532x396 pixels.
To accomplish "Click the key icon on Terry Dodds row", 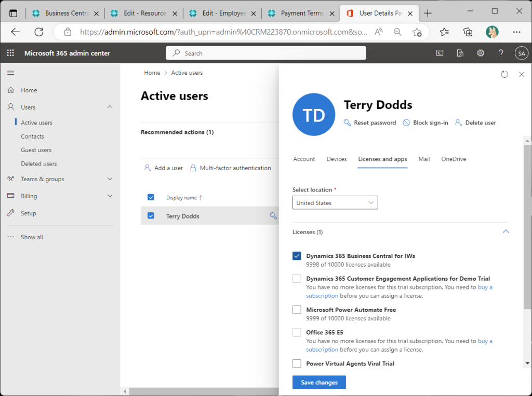I will [x=273, y=215].
